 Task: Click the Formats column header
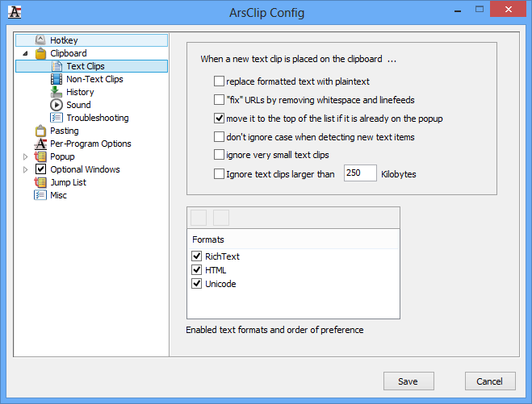coord(293,239)
